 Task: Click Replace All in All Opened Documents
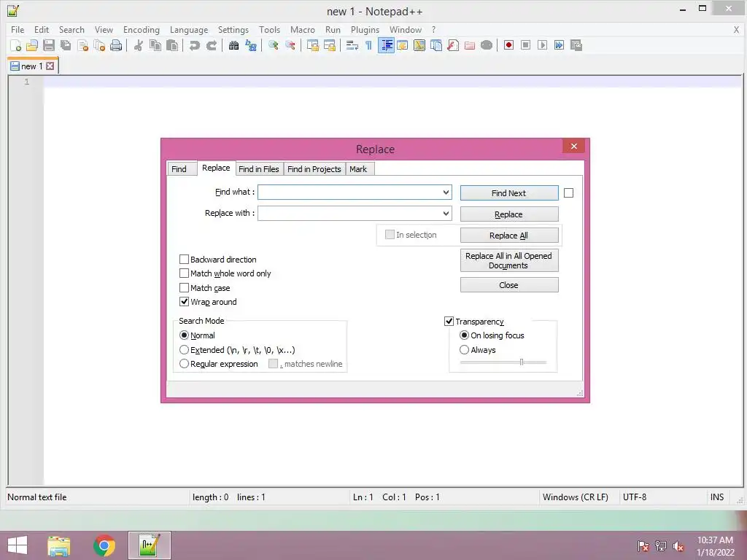[x=508, y=260]
